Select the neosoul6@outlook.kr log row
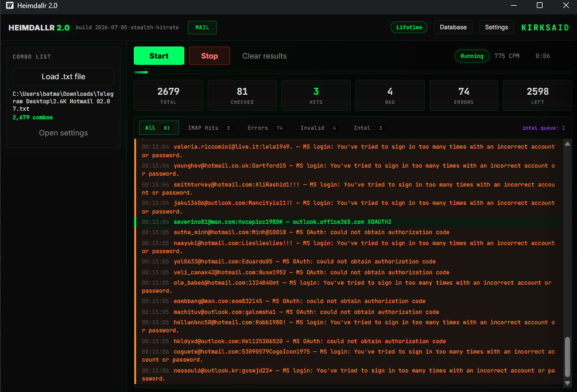This screenshot has height=392, width=577. [349, 375]
